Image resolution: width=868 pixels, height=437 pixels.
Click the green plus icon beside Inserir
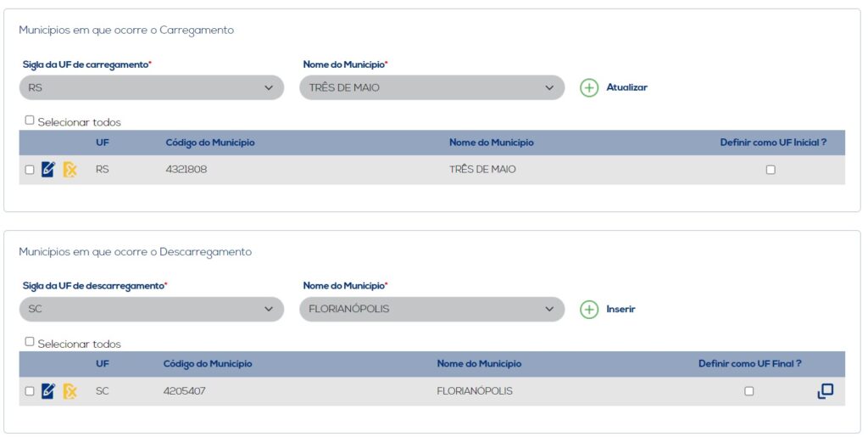pyautogui.click(x=589, y=310)
